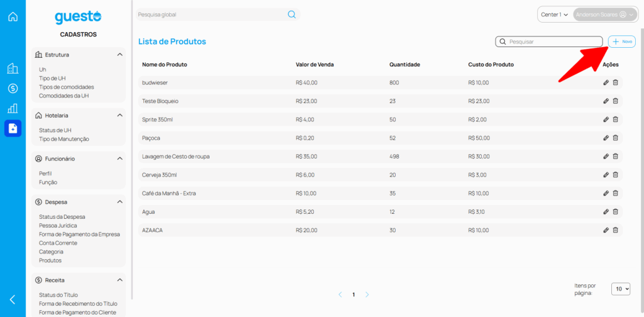Select Tipo de UH in the sidebar
The height and width of the screenshot is (317, 644).
pyautogui.click(x=52, y=78)
